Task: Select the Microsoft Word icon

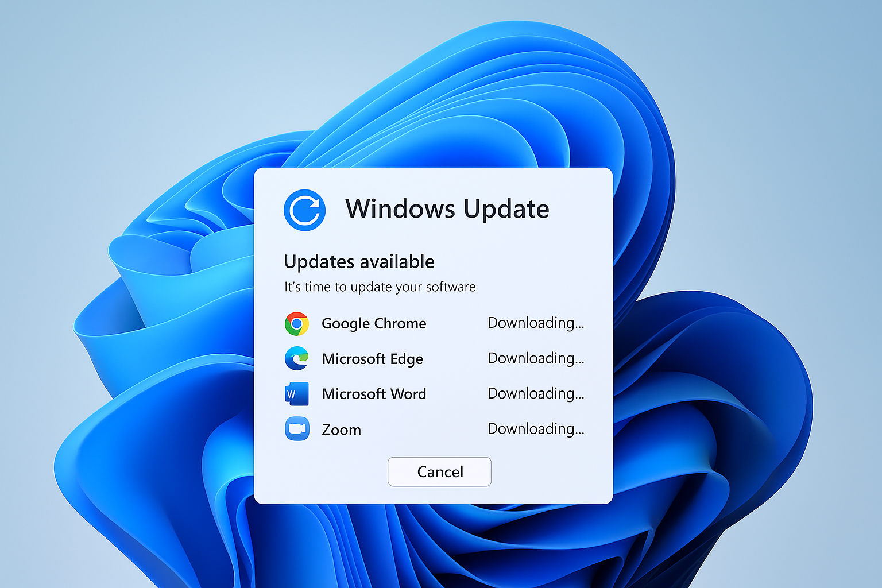Action: click(x=297, y=394)
